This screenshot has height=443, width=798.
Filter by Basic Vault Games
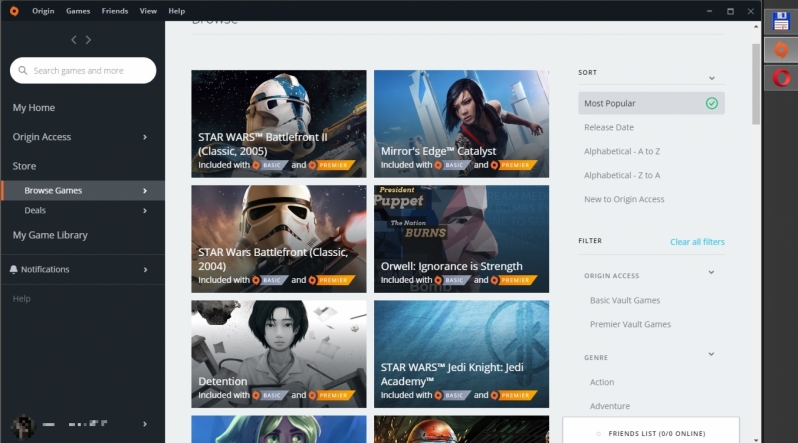(625, 300)
